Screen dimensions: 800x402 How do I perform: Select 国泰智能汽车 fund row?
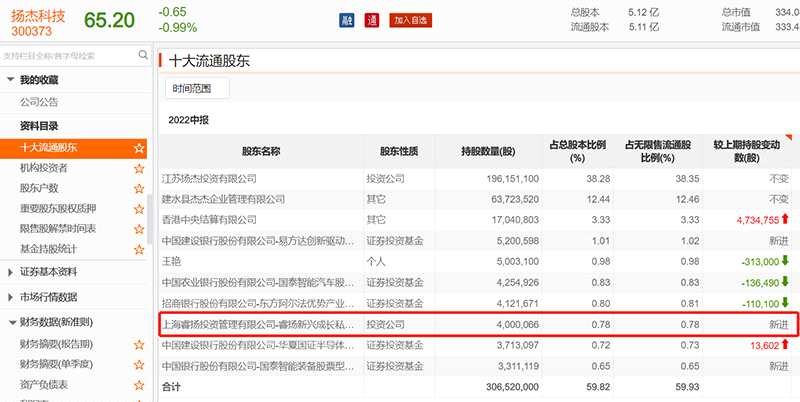[477, 282]
